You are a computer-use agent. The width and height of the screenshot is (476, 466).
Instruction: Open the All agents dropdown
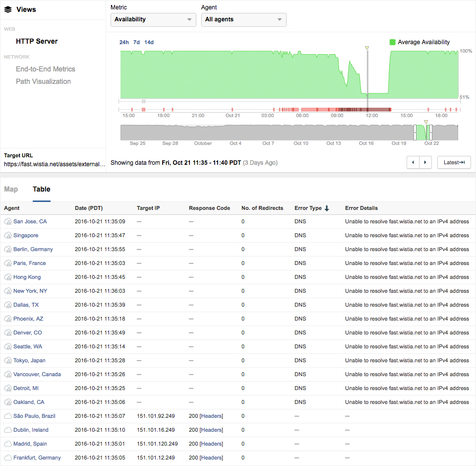click(243, 19)
